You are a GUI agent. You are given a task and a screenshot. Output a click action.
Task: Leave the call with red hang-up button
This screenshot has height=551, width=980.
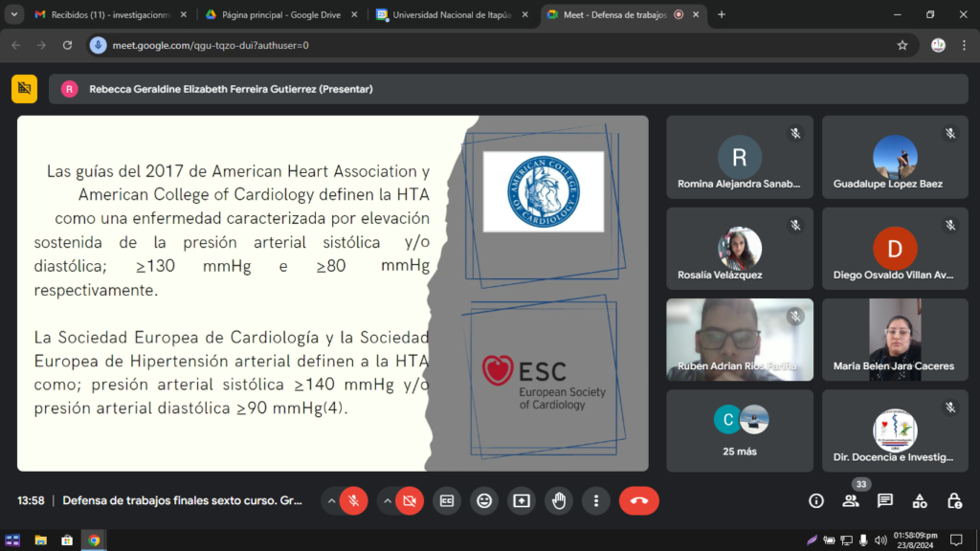pyautogui.click(x=638, y=500)
